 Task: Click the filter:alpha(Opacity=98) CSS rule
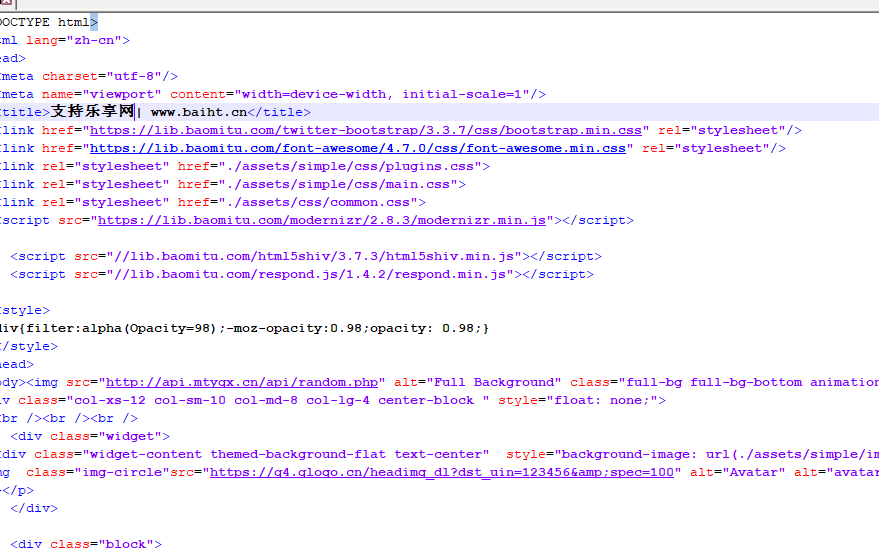(x=244, y=328)
